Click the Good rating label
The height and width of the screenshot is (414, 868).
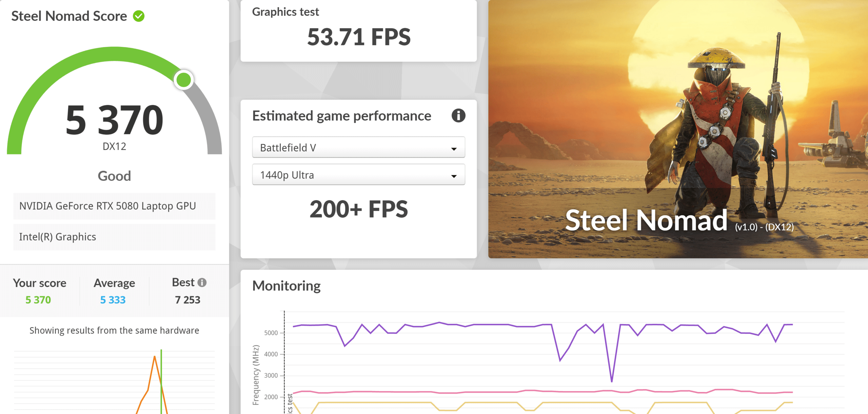pos(114,176)
